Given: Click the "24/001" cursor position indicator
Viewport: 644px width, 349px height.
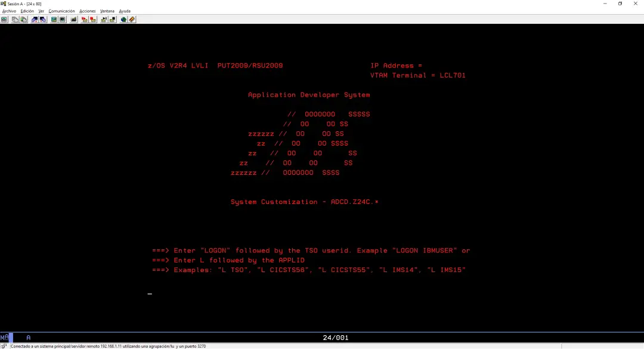Looking at the screenshot, I should coord(336,338).
